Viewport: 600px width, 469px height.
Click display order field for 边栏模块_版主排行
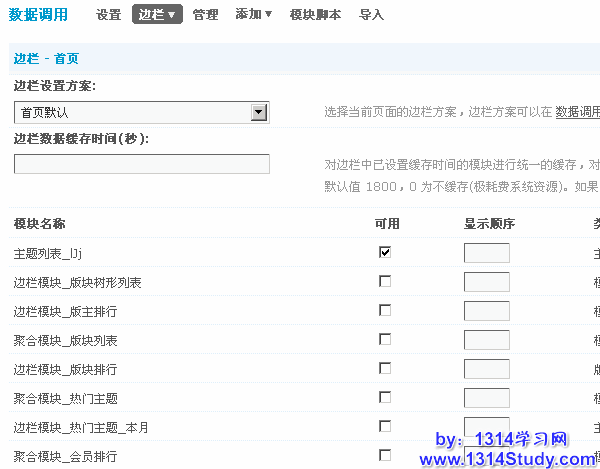(486, 311)
